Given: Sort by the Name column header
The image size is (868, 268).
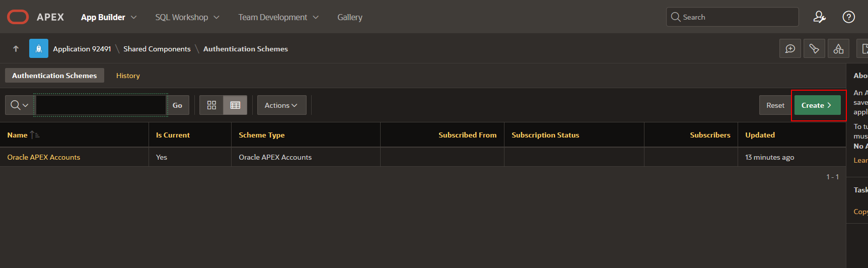Looking at the screenshot, I should (17, 135).
